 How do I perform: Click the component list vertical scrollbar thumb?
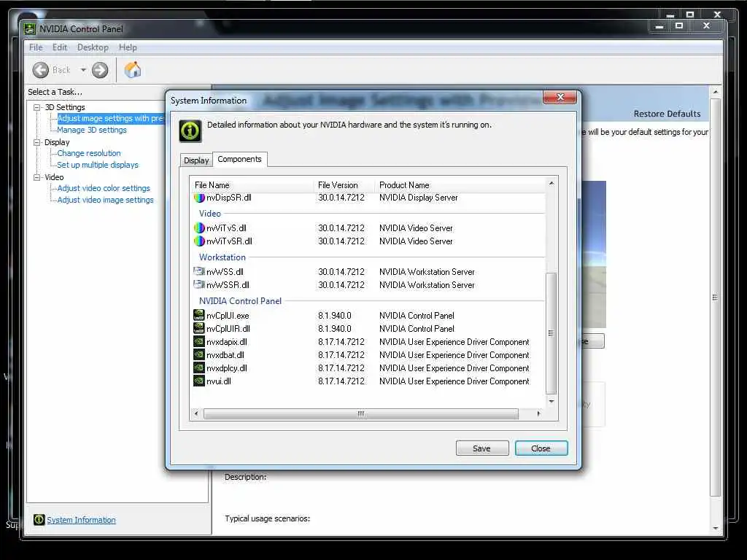(x=551, y=332)
